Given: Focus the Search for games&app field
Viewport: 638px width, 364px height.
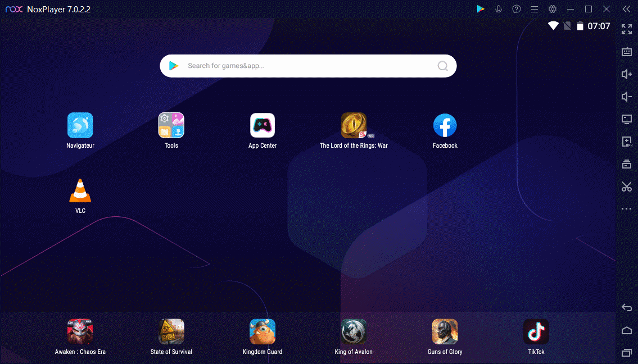Looking at the screenshot, I should tap(308, 66).
